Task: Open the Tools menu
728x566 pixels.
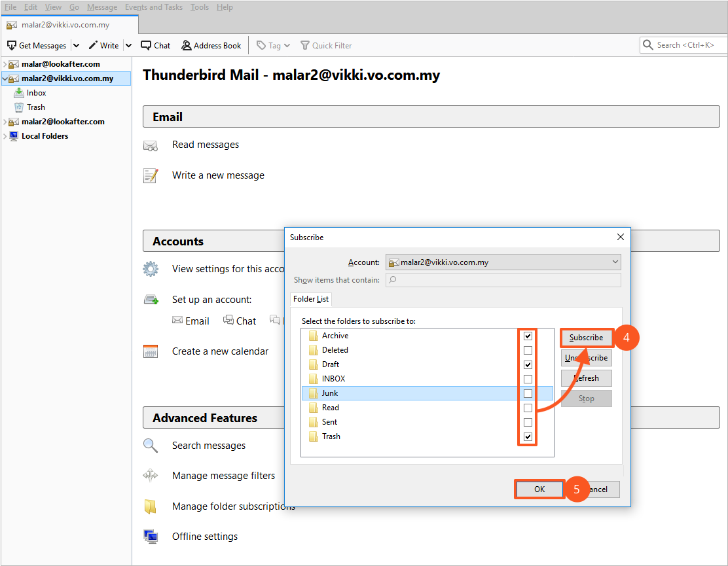Action: coord(200,7)
